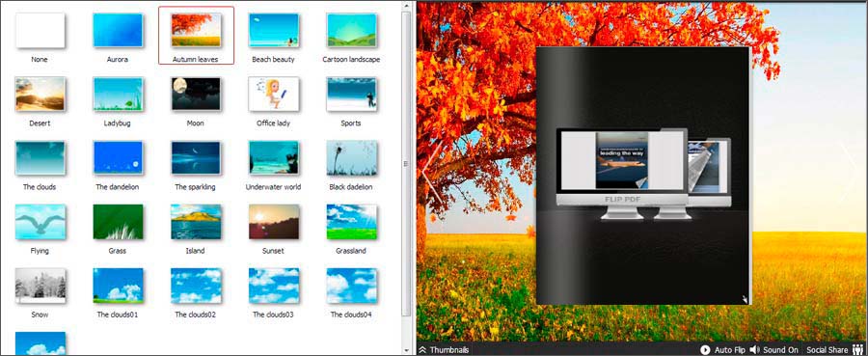Expand the Thumbnails panel chevron
This screenshot has height=356, width=868.
click(422, 350)
